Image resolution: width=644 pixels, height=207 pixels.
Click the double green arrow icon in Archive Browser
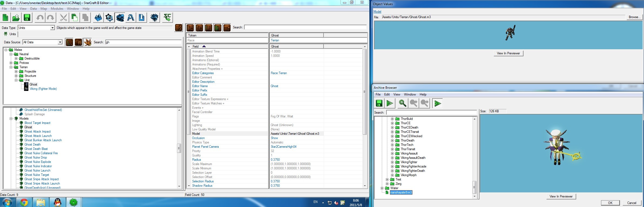tap(438, 103)
